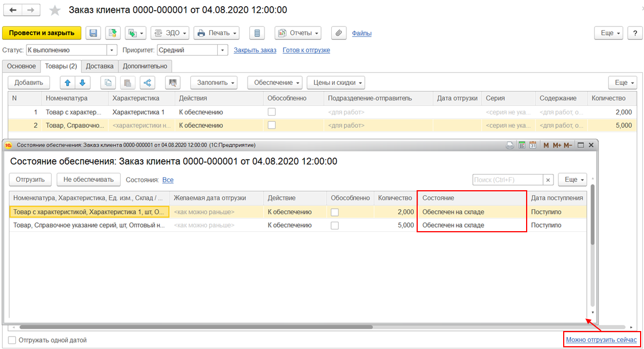Open the Еще menu of the Товары table
The image size is (644, 349).
point(623,82)
